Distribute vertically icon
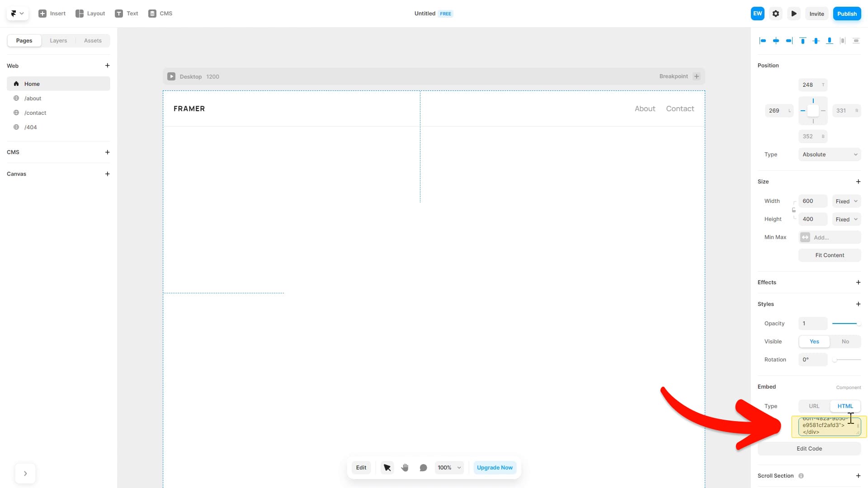This screenshot has height=488, width=868. 856,41
